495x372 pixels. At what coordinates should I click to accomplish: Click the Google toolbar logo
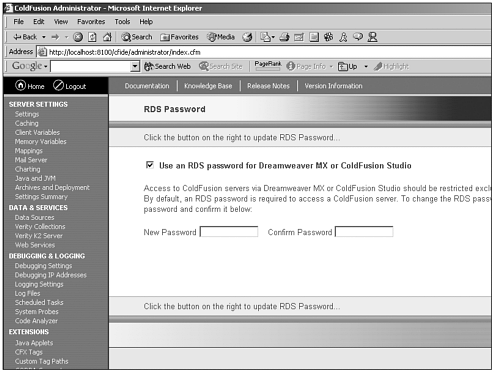[27, 66]
